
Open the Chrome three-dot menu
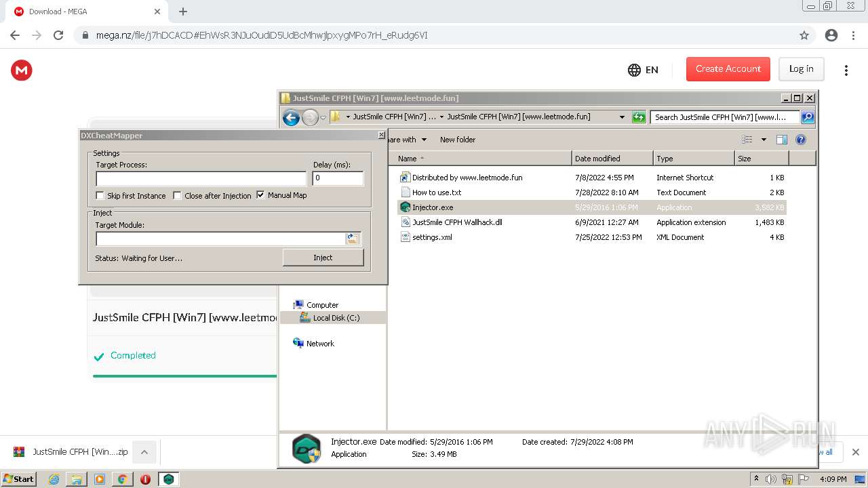pyautogui.click(x=853, y=35)
